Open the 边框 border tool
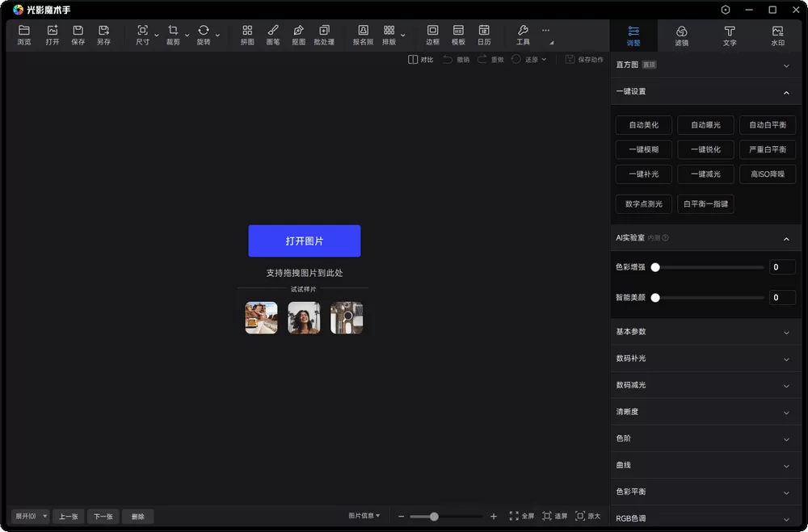808x532 pixels. point(432,35)
